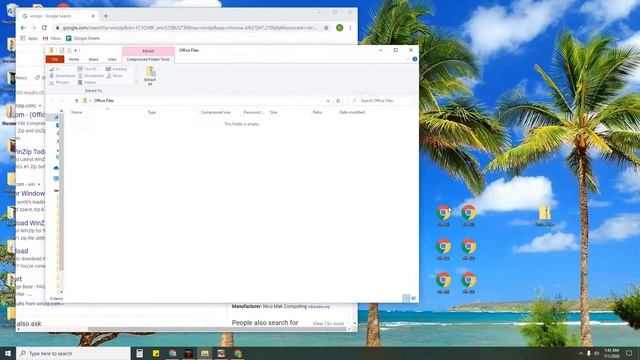Open the Chrome profile avatar
The width and height of the screenshot is (640, 360).
click(340, 28)
